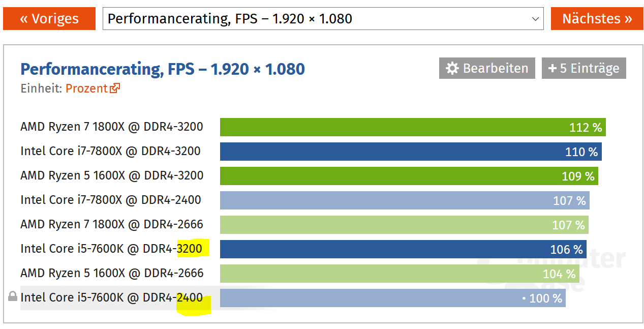This screenshot has width=644, height=329.
Task: Go to previous chart with Voriges button
Action: tap(49, 19)
